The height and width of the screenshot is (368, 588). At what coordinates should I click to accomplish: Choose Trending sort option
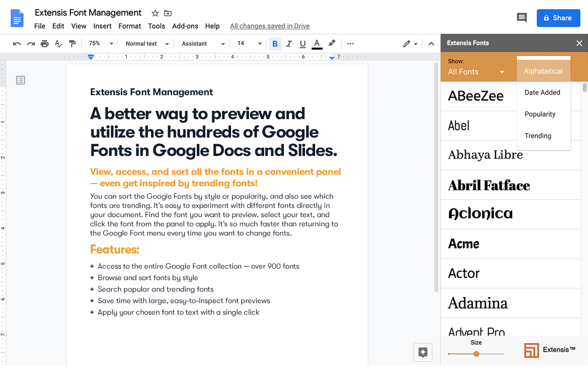543,136
